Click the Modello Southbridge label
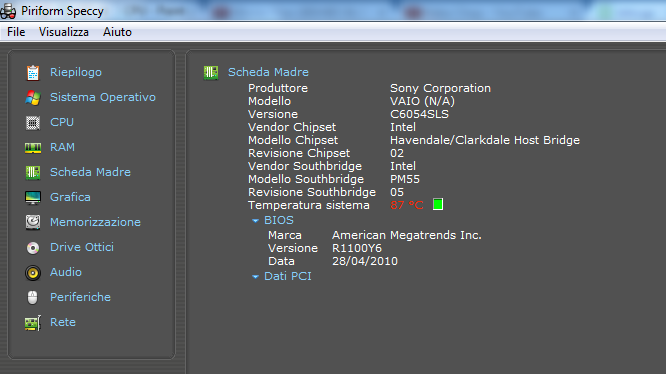666x374 pixels. click(306, 179)
